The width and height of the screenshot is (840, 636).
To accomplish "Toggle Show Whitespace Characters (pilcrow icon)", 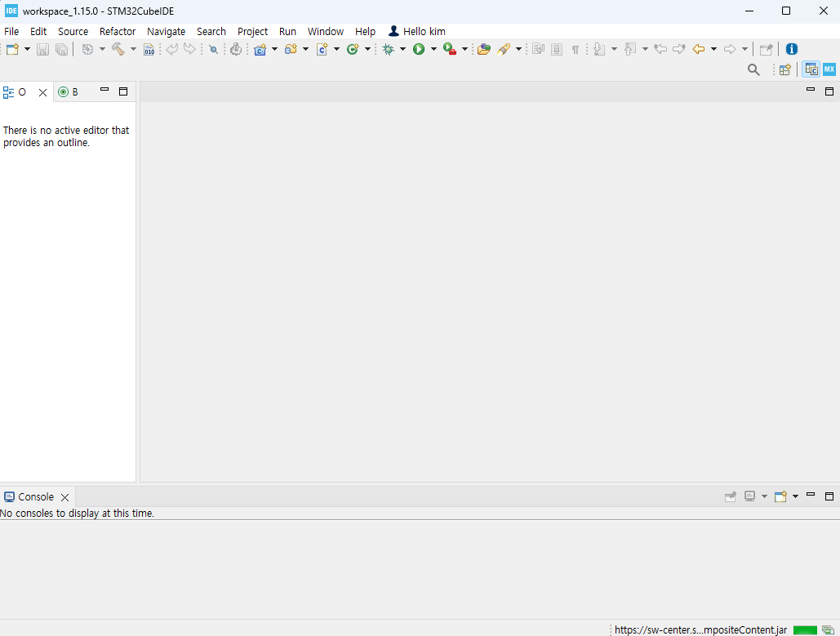I will click(x=576, y=48).
